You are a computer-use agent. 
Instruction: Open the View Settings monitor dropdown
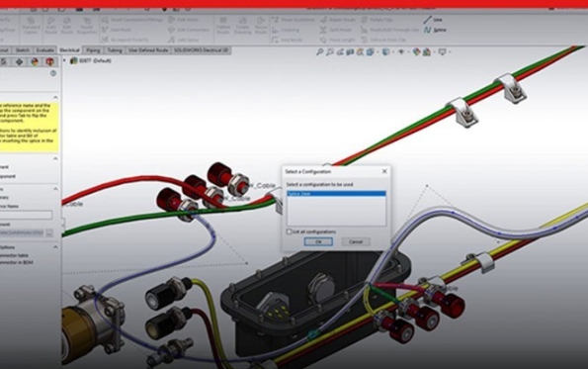pyautogui.click(x=444, y=51)
